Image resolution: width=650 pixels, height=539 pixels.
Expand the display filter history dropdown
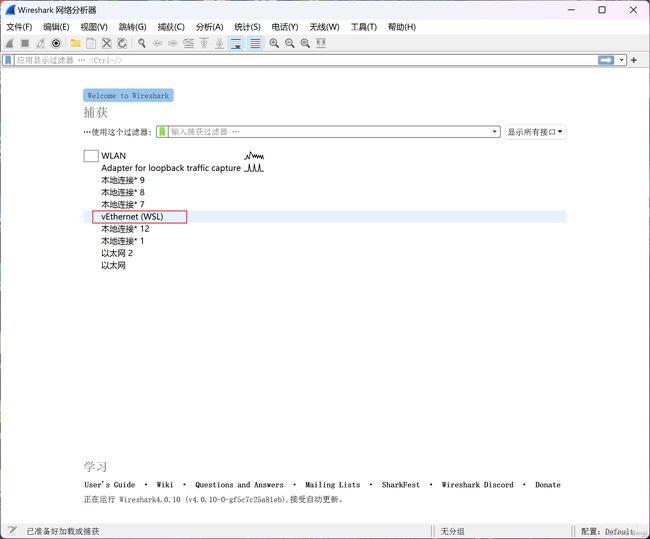click(x=621, y=60)
